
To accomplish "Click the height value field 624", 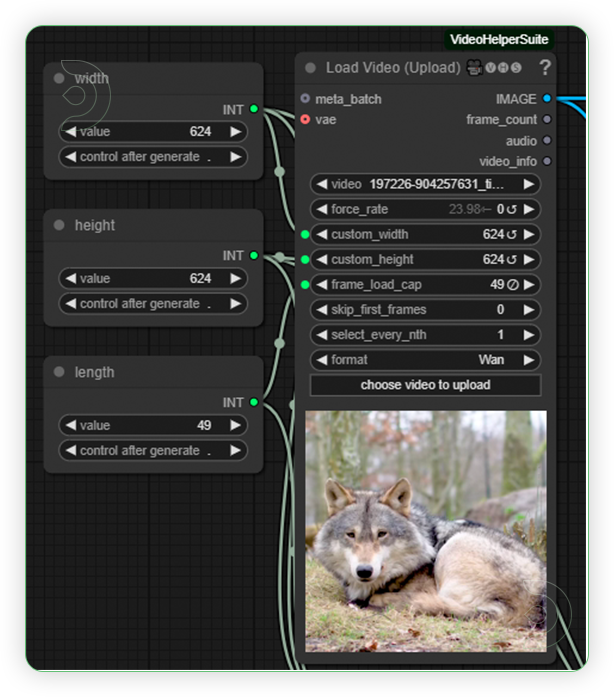I will point(153,278).
